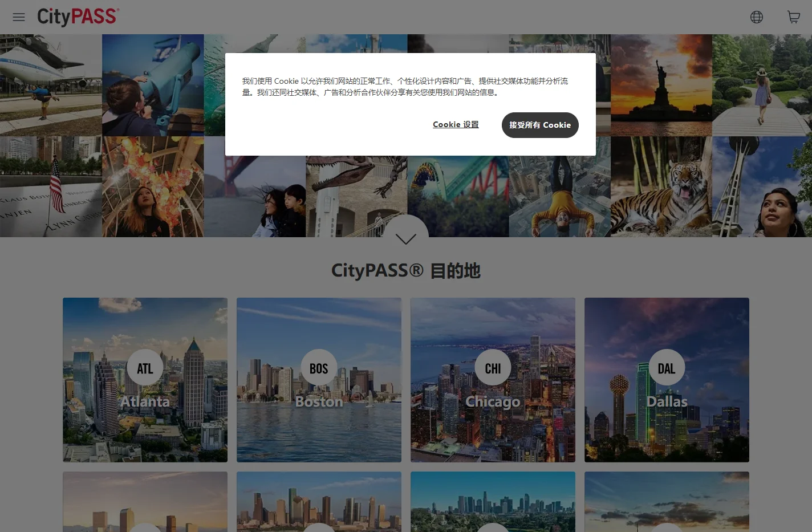Click the memorial flag photo
Screen dimensions: 812x532
pos(51,186)
